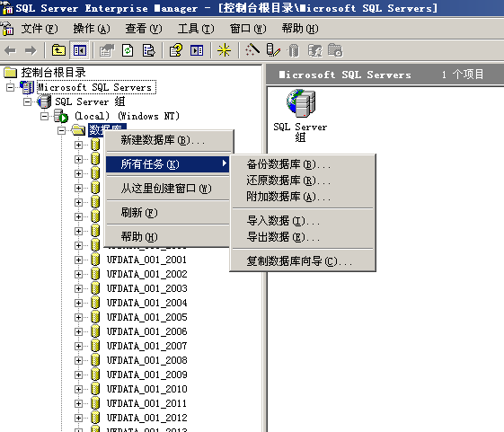Image resolution: width=504 pixels, height=432 pixels.
Task: Click the Forward arrow toolbar icon
Action: click(x=31, y=51)
